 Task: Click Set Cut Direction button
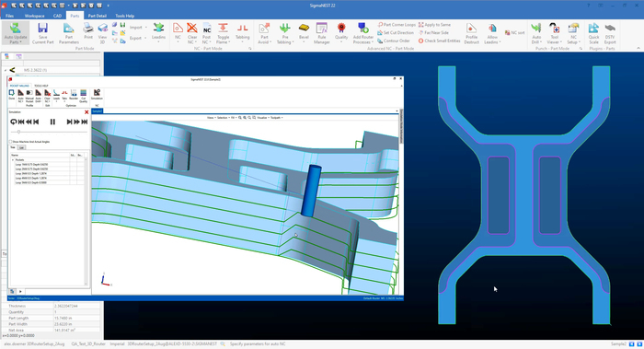click(396, 32)
